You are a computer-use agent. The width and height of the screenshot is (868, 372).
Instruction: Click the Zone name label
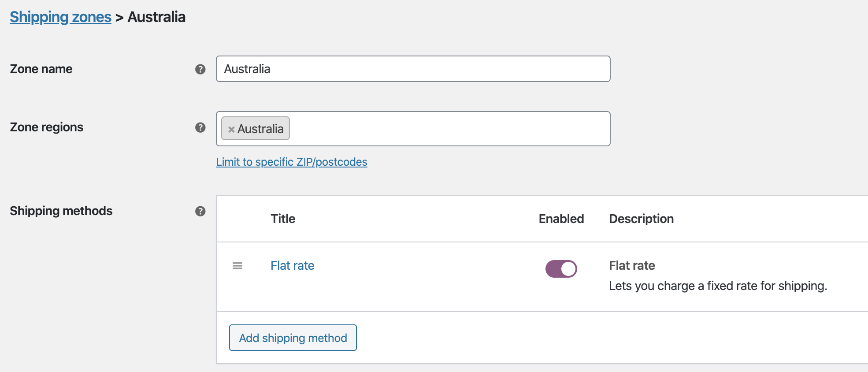[x=41, y=69]
